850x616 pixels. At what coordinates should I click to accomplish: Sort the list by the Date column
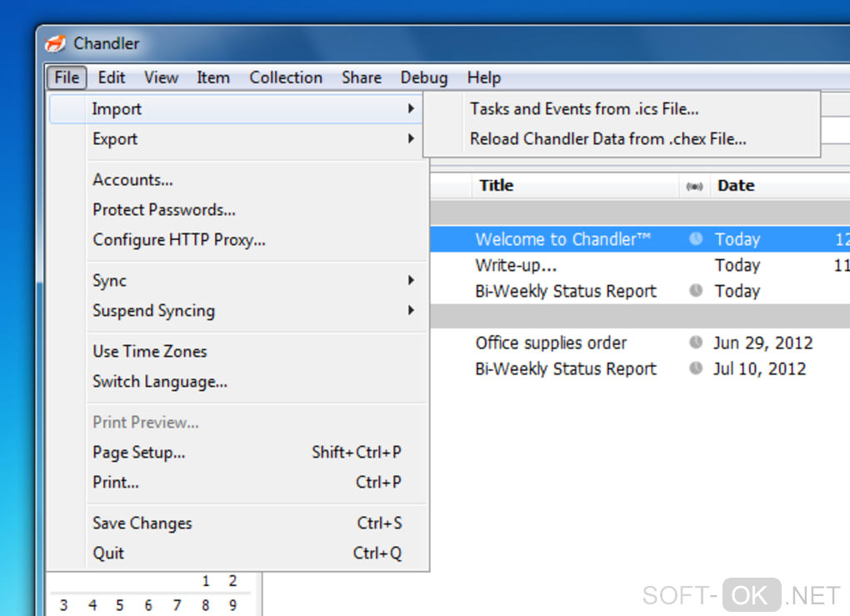pos(736,186)
